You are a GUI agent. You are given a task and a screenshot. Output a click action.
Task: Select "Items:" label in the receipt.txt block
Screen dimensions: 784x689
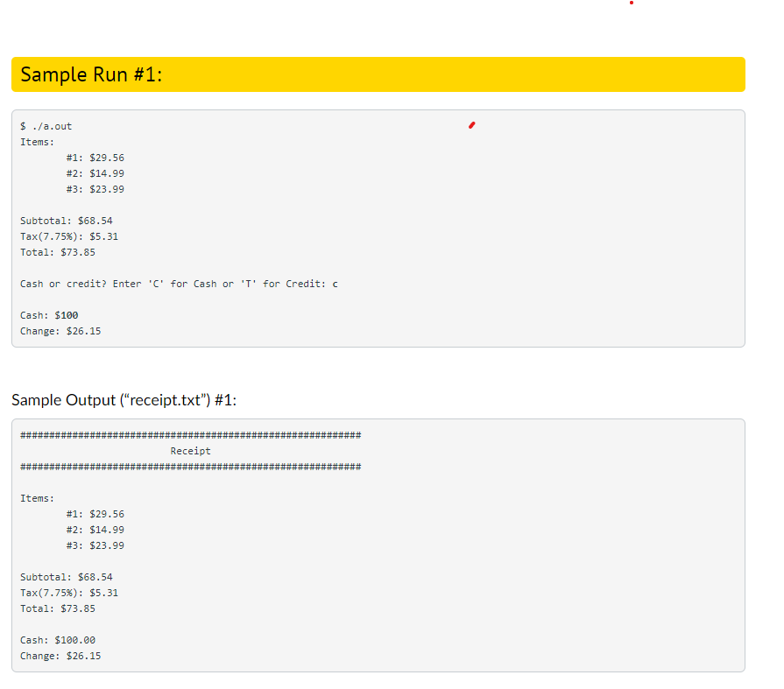pos(37,498)
